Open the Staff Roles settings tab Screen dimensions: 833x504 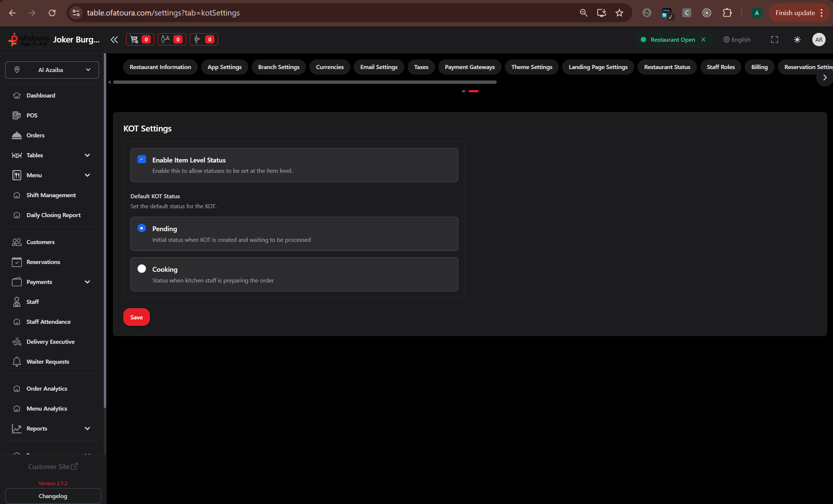pyautogui.click(x=720, y=67)
